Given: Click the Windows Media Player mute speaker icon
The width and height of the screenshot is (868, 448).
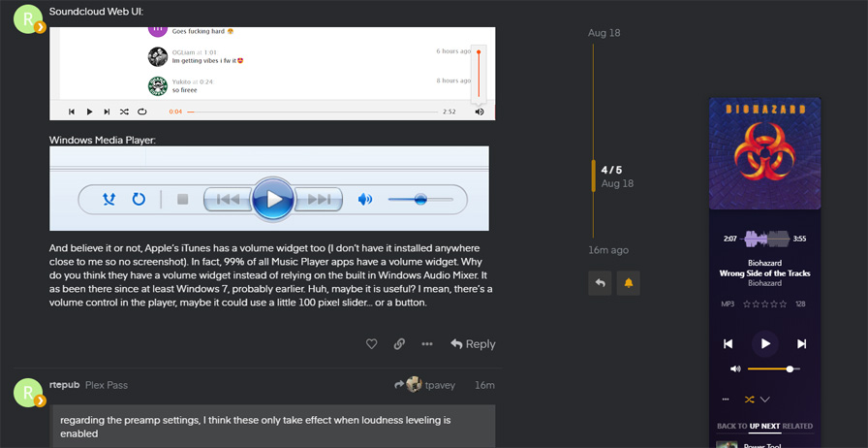Looking at the screenshot, I should point(365,199).
